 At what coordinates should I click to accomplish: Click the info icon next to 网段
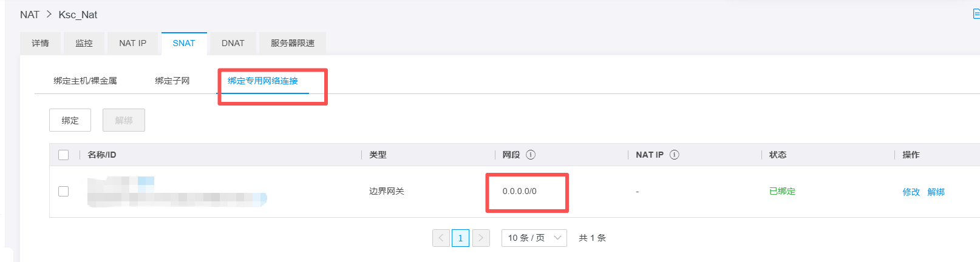(531, 155)
